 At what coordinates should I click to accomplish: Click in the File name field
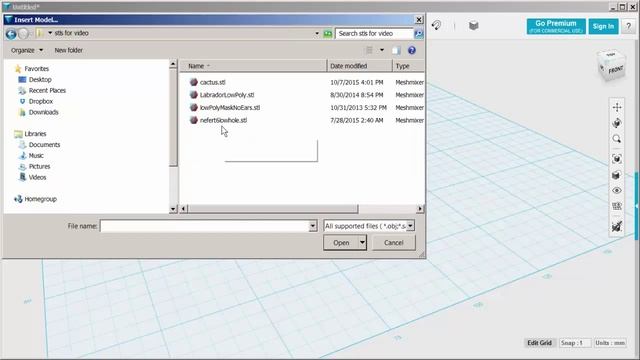coord(204,226)
